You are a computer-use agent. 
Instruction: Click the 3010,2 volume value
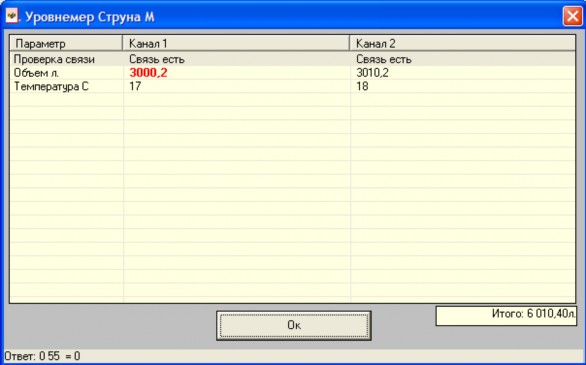click(372, 73)
